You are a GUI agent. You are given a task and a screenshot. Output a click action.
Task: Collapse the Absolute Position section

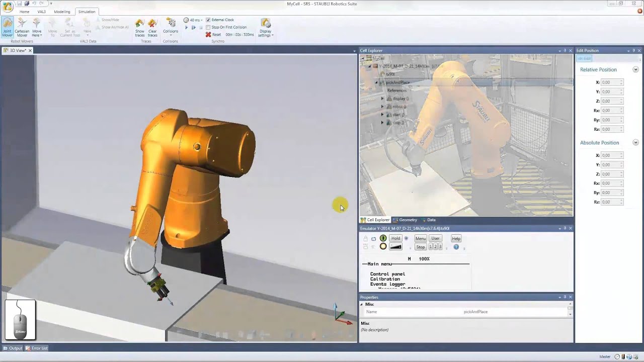tap(635, 143)
